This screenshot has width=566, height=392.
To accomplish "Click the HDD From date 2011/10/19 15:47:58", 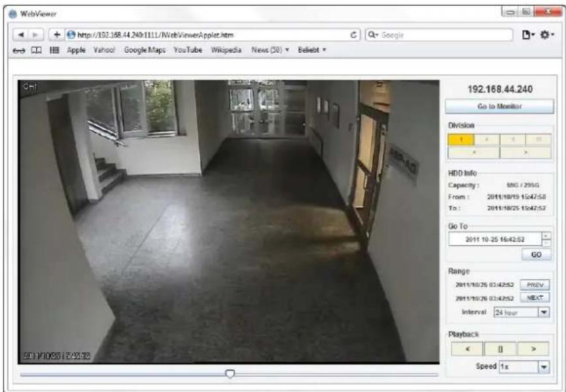I will 516,197.
